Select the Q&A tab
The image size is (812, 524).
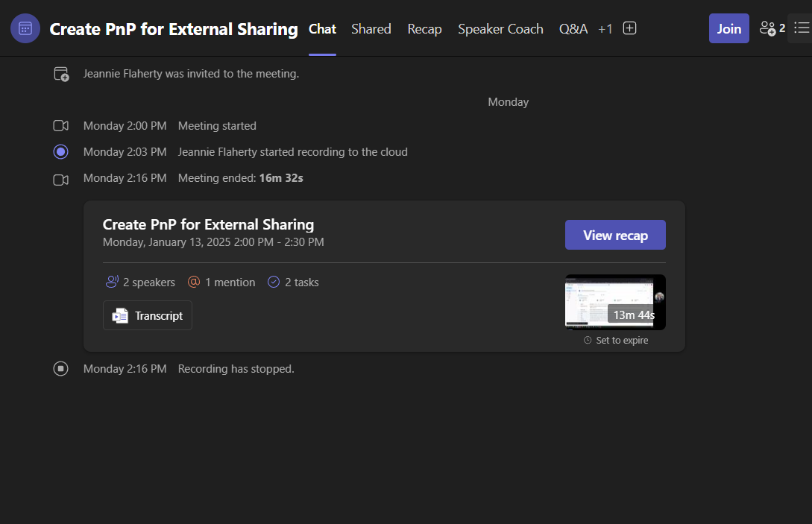point(573,29)
